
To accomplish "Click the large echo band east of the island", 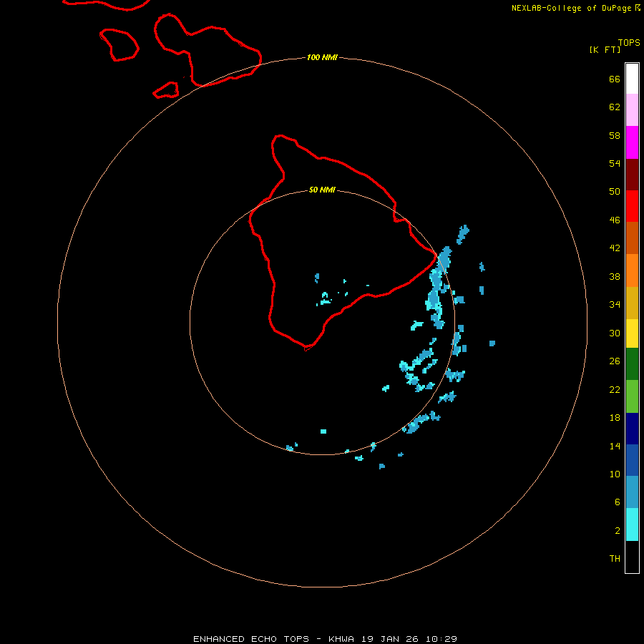I will [438, 288].
